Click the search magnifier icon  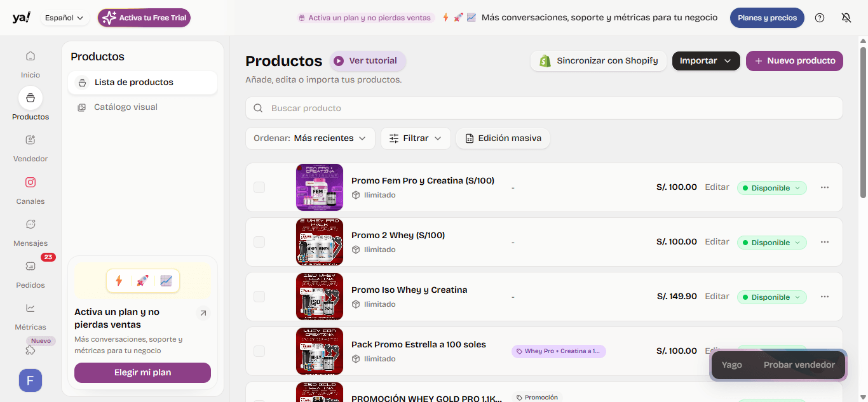pos(258,108)
